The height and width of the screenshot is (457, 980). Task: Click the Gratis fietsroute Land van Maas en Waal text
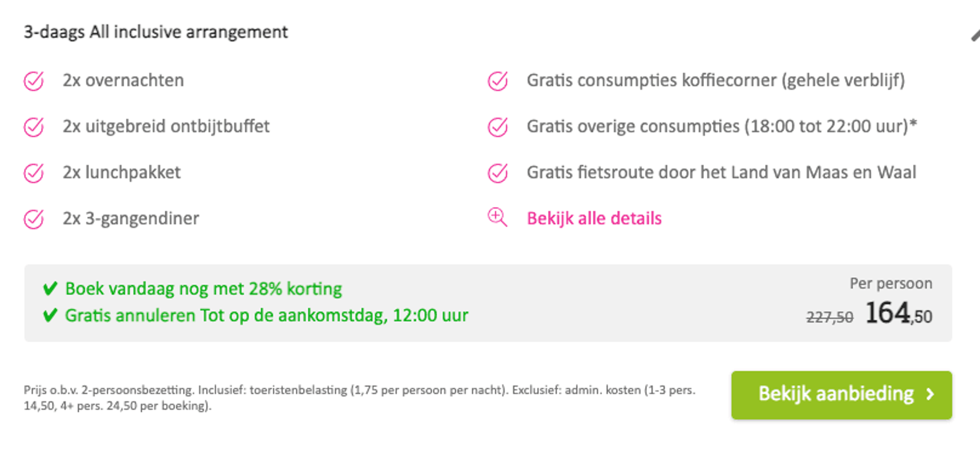click(721, 173)
